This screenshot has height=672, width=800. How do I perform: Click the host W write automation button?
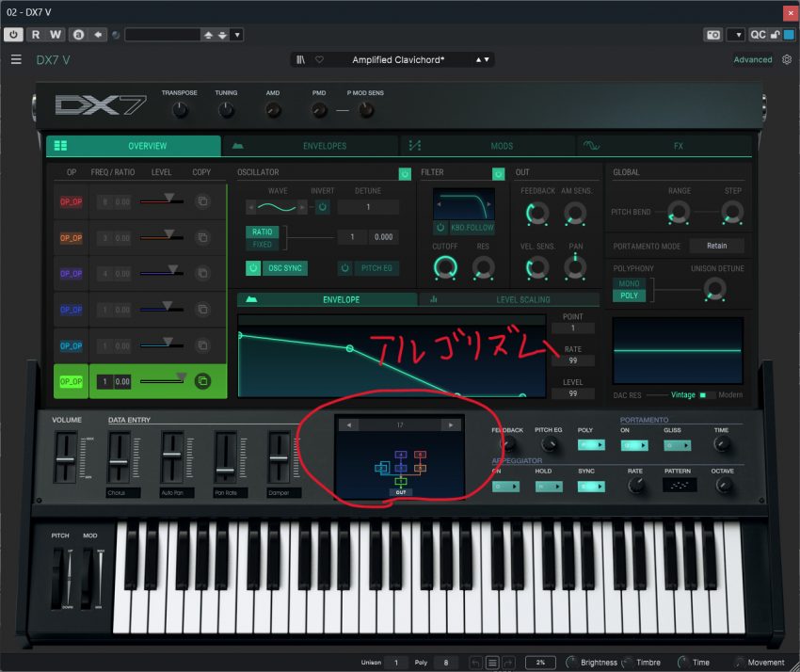(x=56, y=35)
